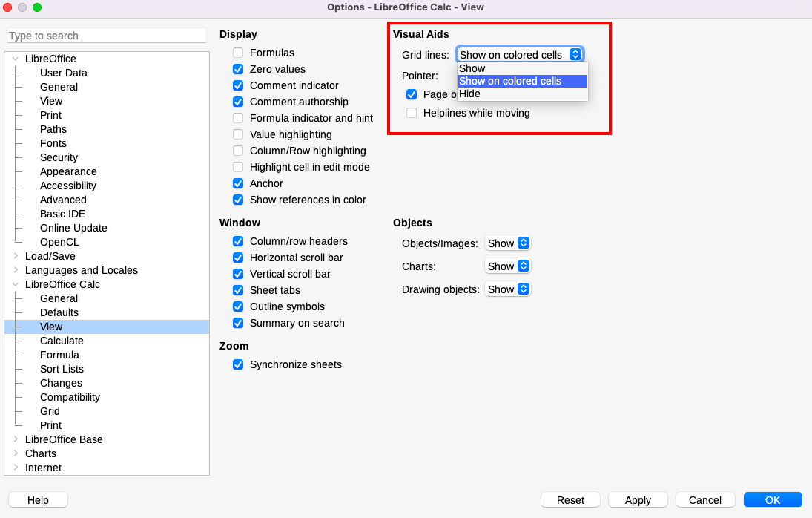The height and width of the screenshot is (518, 812).
Task: Uncheck Column/row headers
Action: coord(238,241)
